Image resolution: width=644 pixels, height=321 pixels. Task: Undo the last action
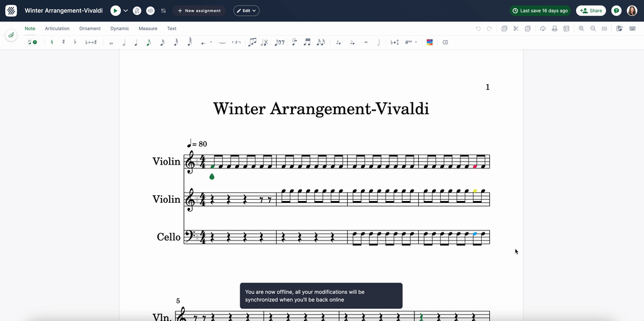tap(478, 29)
